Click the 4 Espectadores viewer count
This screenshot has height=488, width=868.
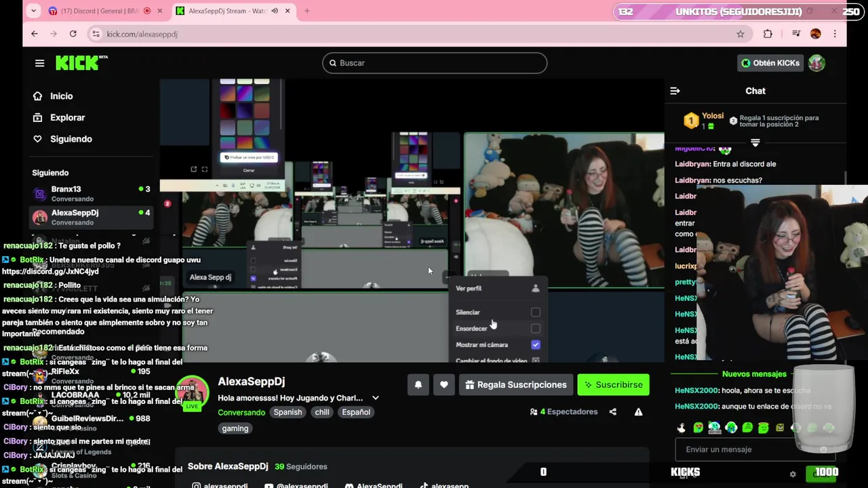pyautogui.click(x=564, y=412)
